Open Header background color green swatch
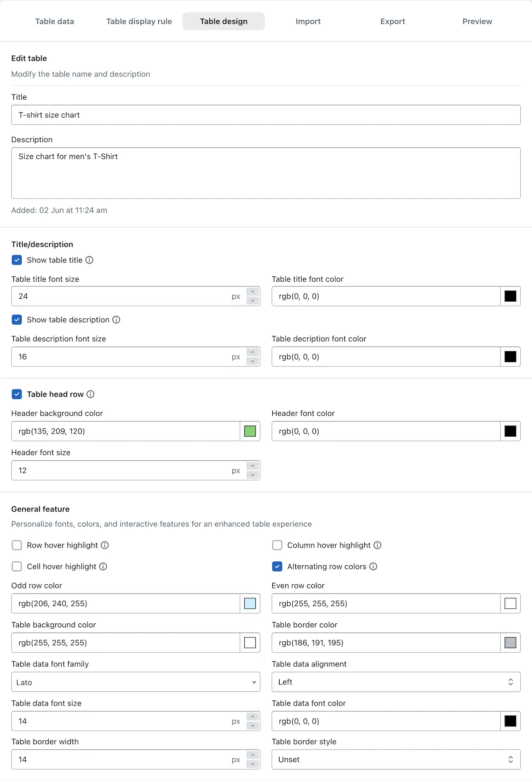The height and width of the screenshot is (781, 532). pyautogui.click(x=250, y=431)
